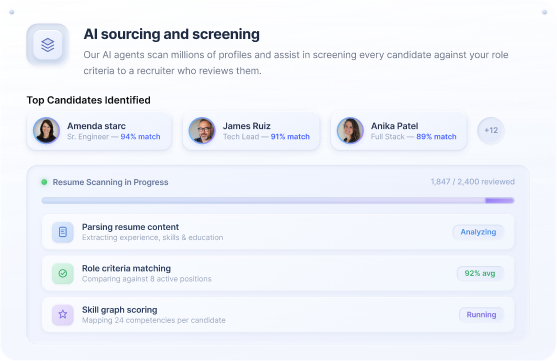The height and width of the screenshot is (361, 557).
Task: Click the document icon for Parsing resume content
Action: [63, 232]
